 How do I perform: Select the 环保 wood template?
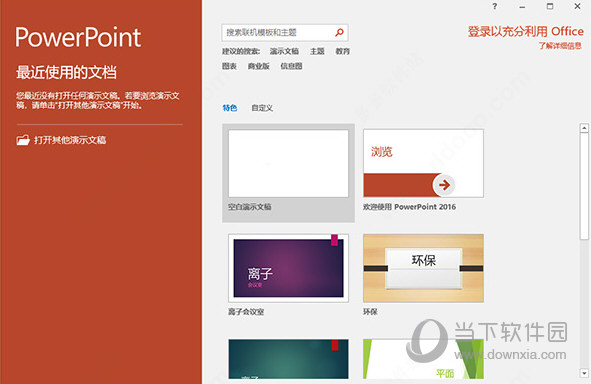point(423,268)
